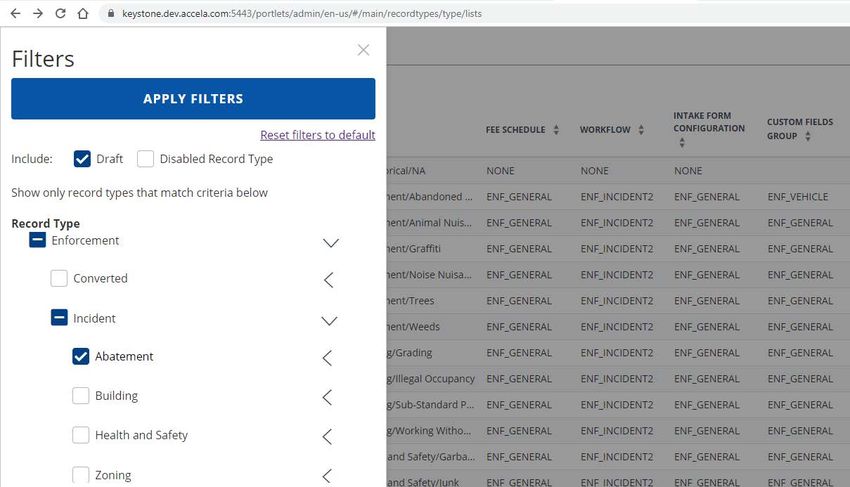Toggle the Incident checkbox

pos(59,317)
